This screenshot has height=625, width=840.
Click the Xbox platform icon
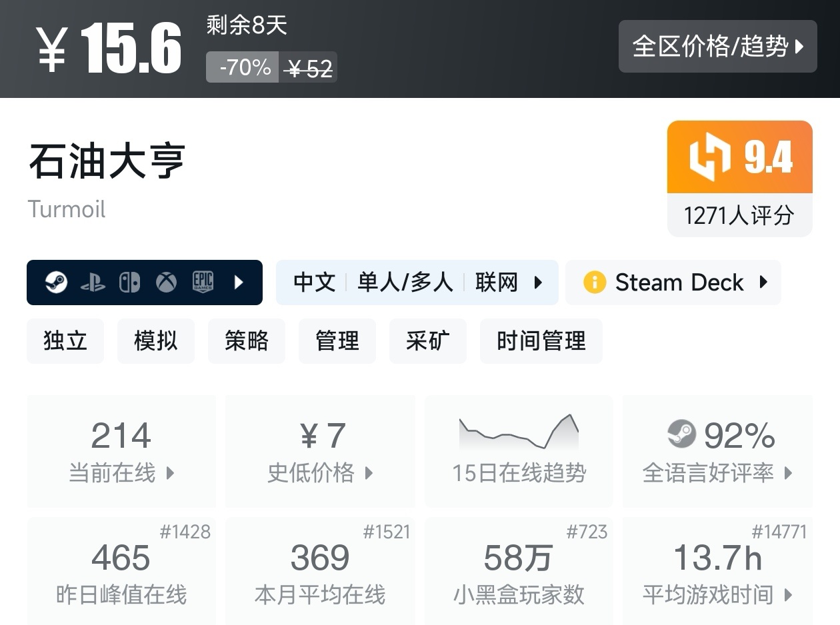[166, 283]
